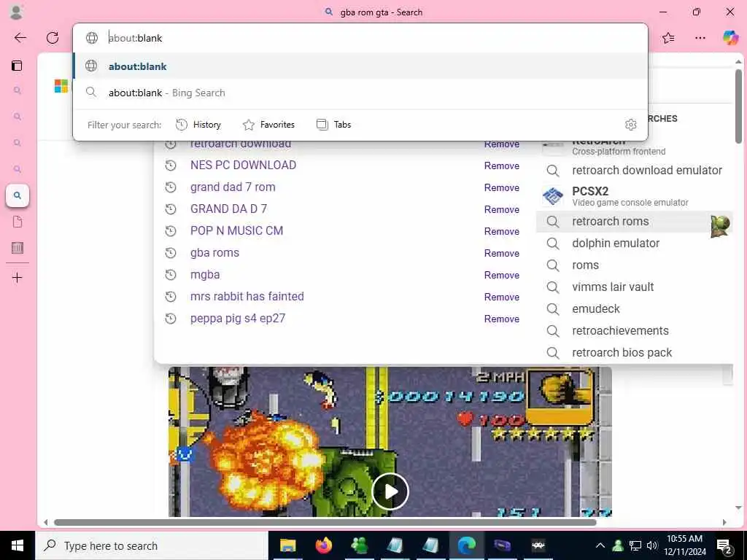Open the tab actions menu icon
This screenshot has width=747, height=560.
18,65
